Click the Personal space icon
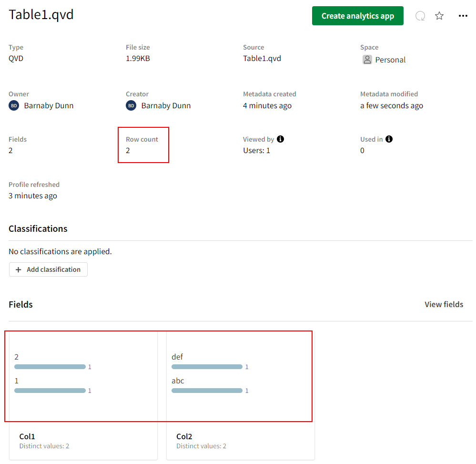The width and height of the screenshot is (476, 464). (x=367, y=60)
